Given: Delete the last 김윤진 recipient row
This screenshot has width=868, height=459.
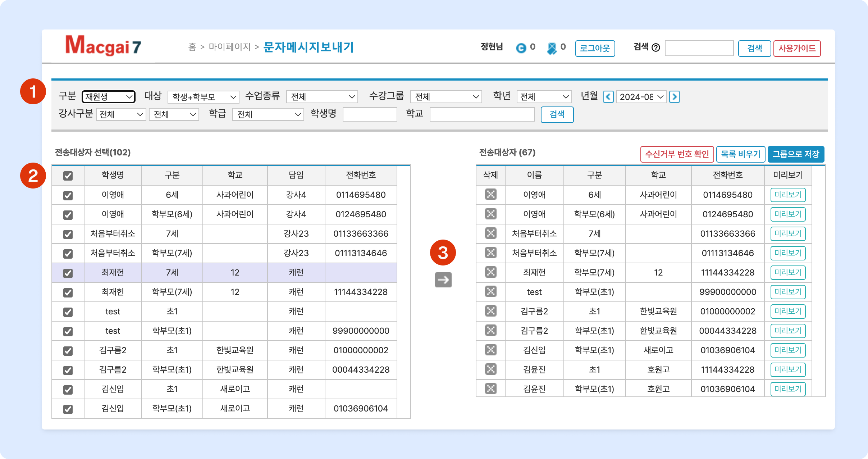Looking at the screenshot, I should pyautogui.click(x=490, y=389).
